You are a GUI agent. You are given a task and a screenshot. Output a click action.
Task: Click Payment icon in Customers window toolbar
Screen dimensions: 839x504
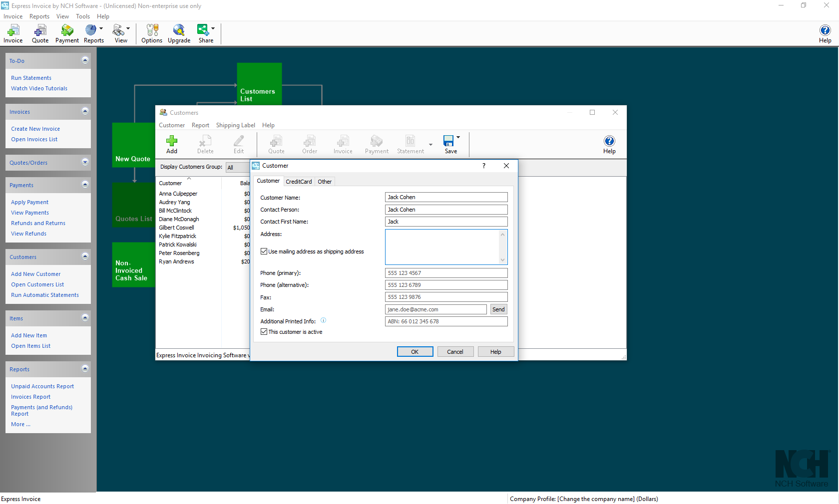point(377,145)
